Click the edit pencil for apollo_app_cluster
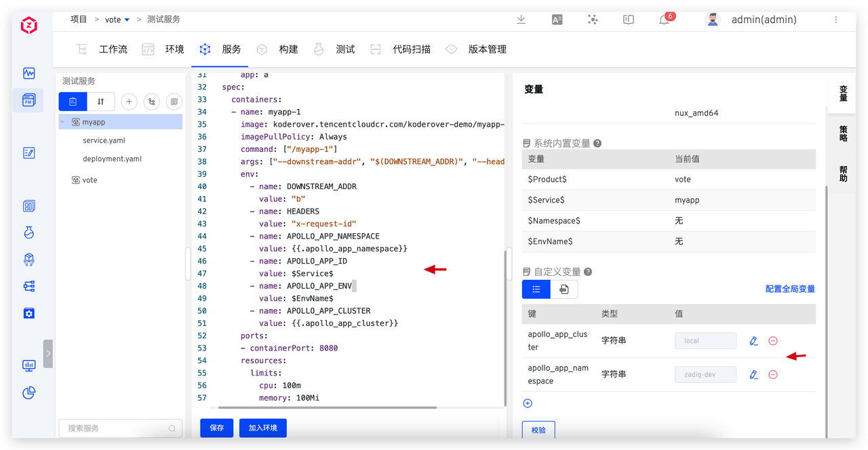The image size is (868, 450). (753, 341)
